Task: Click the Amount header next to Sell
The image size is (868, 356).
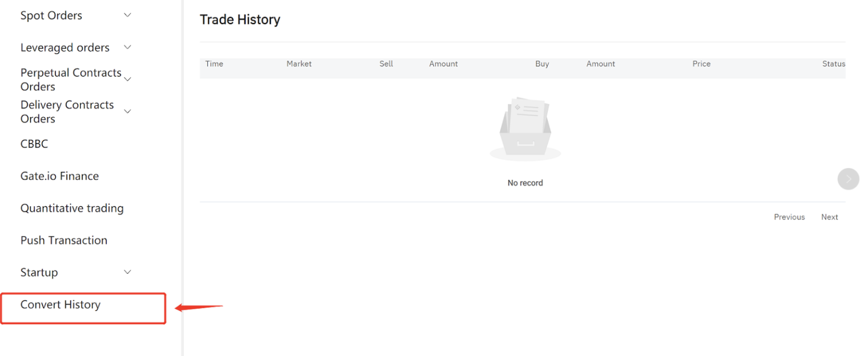Action: (443, 64)
